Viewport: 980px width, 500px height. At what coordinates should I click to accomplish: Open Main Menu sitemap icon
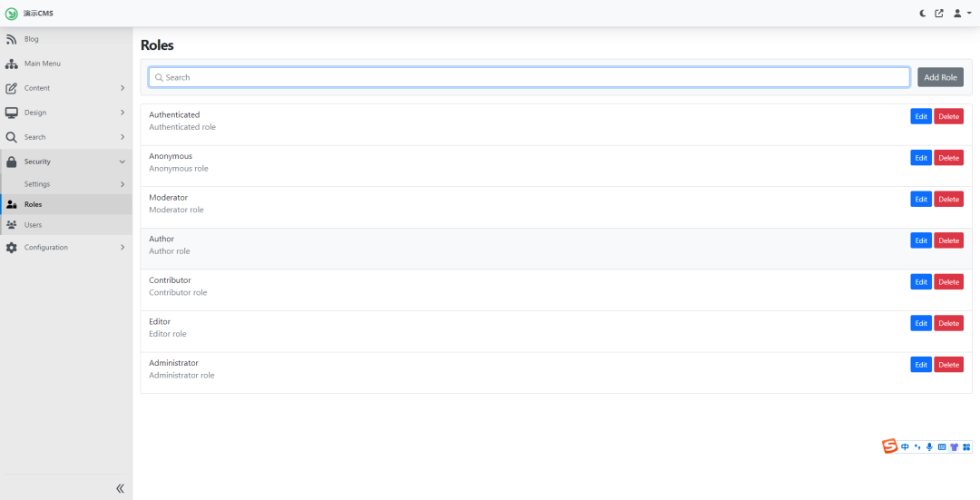[11, 64]
